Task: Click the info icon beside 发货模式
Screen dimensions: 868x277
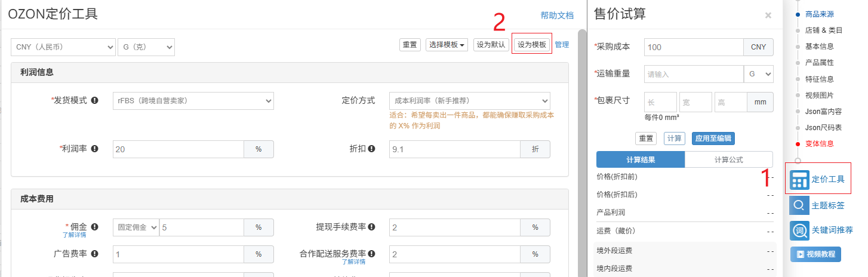Action: click(x=95, y=100)
